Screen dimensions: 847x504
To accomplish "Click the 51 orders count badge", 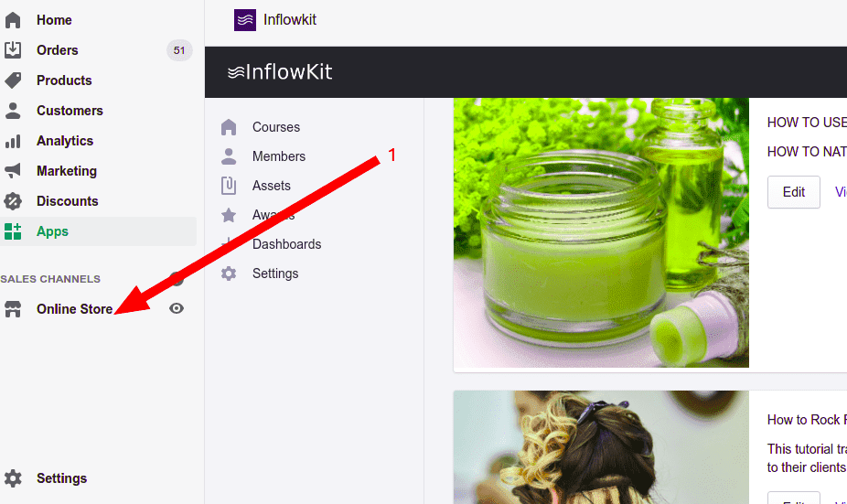I will (x=179, y=50).
